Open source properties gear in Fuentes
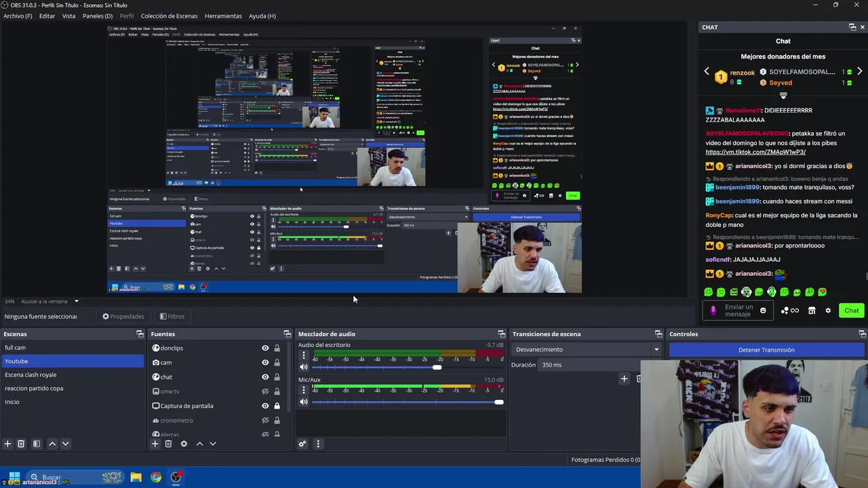 (184, 443)
